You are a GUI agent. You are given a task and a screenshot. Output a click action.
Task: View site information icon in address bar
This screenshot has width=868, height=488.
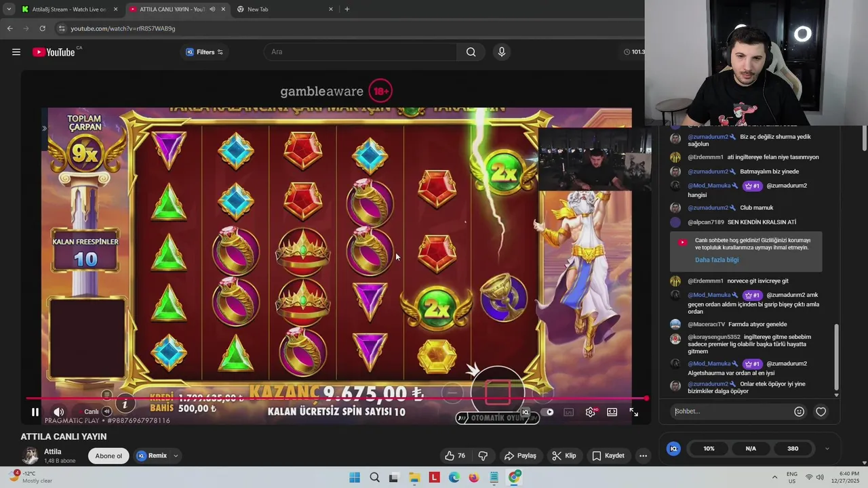coord(62,28)
